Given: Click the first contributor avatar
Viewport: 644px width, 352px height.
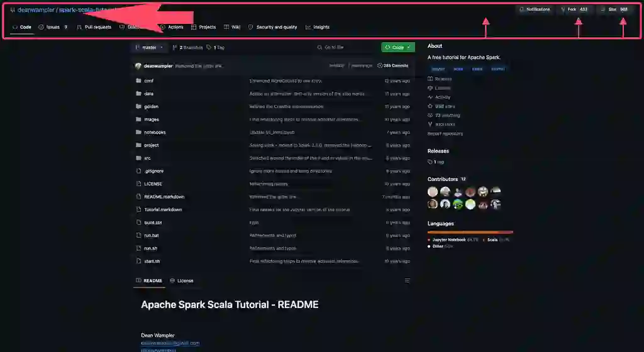Looking at the screenshot, I should click(x=433, y=192).
